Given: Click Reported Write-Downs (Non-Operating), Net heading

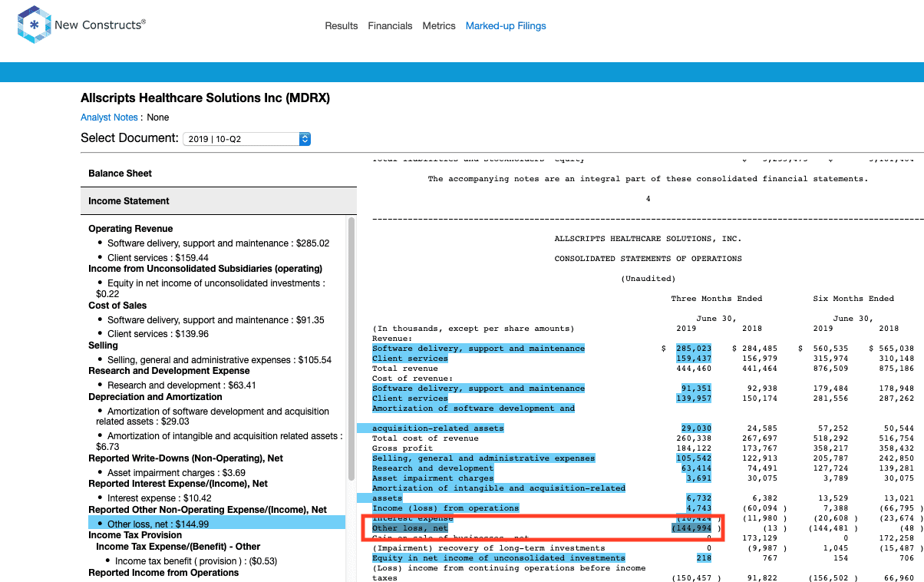Looking at the screenshot, I should [x=186, y=458].
